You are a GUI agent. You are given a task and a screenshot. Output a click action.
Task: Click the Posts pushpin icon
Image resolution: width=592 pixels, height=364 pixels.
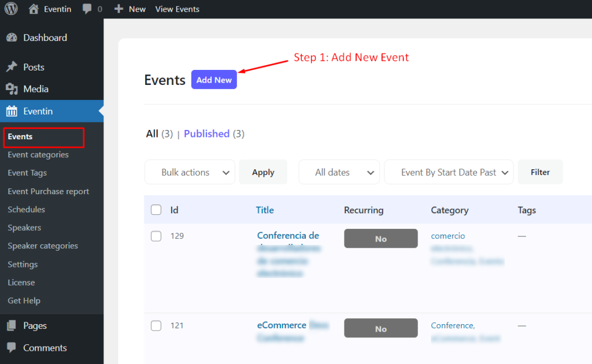click(x=12, y=67)
